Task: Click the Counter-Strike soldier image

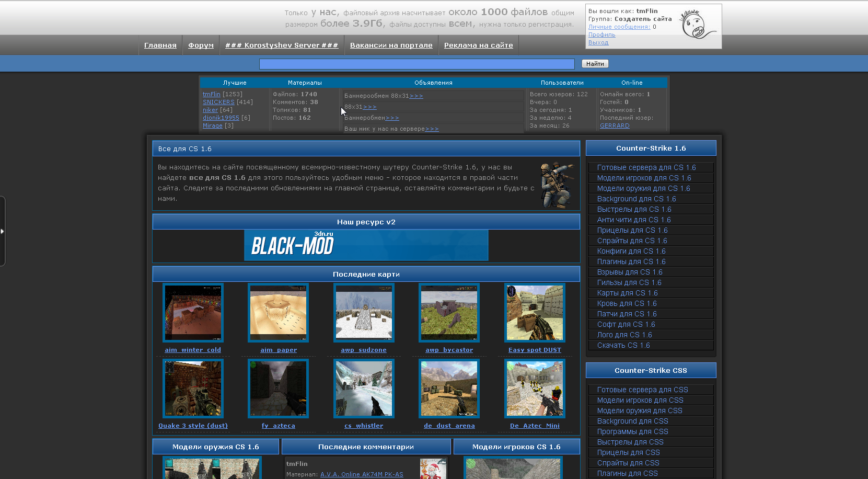Action: tap(557, 185)
